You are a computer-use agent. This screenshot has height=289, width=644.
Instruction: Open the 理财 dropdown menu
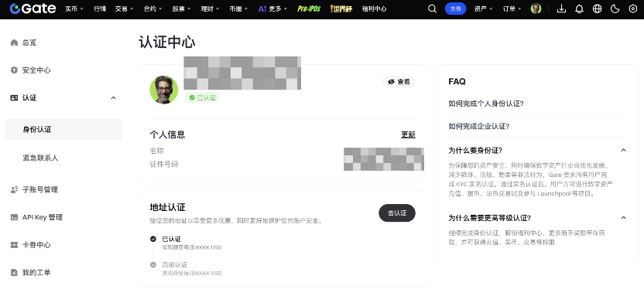[210, 8]
